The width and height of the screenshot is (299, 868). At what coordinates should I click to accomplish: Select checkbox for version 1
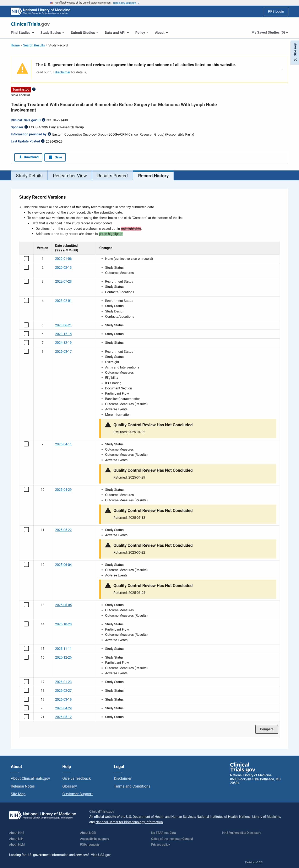click(x=26, y=258)
